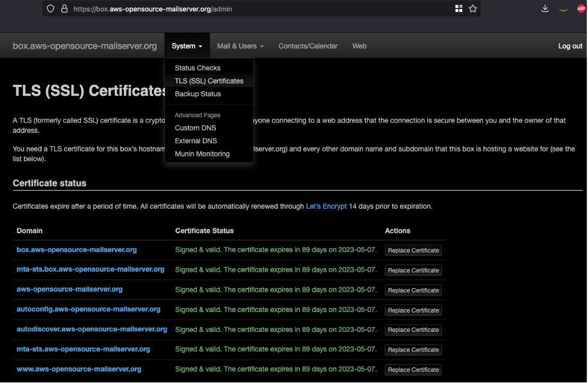This screenshot has width=588, height=383.
Task: Replace Certificate for www.aws-opensource-mailserver.org
Action: (x=413, y=370)
